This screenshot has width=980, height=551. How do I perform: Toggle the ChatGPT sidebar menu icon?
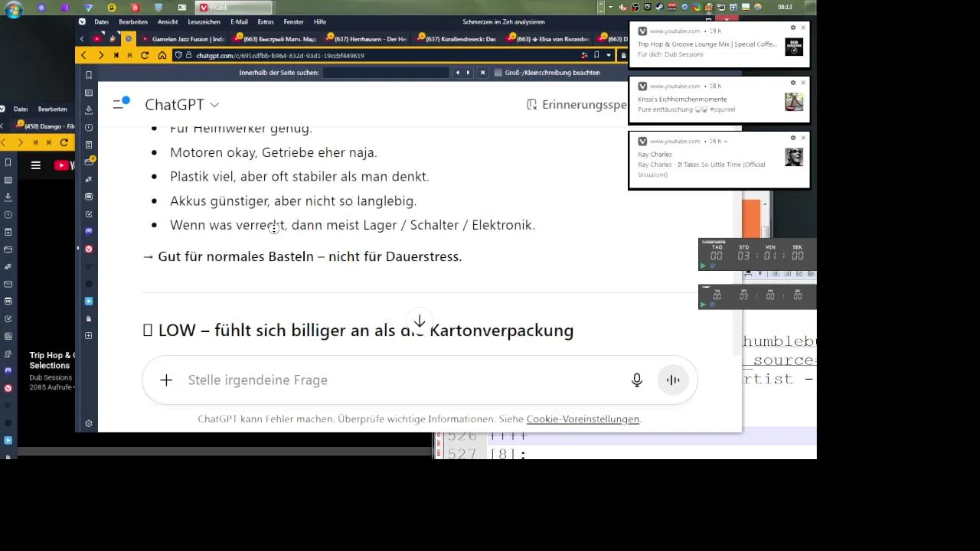(x=121, y=104)
